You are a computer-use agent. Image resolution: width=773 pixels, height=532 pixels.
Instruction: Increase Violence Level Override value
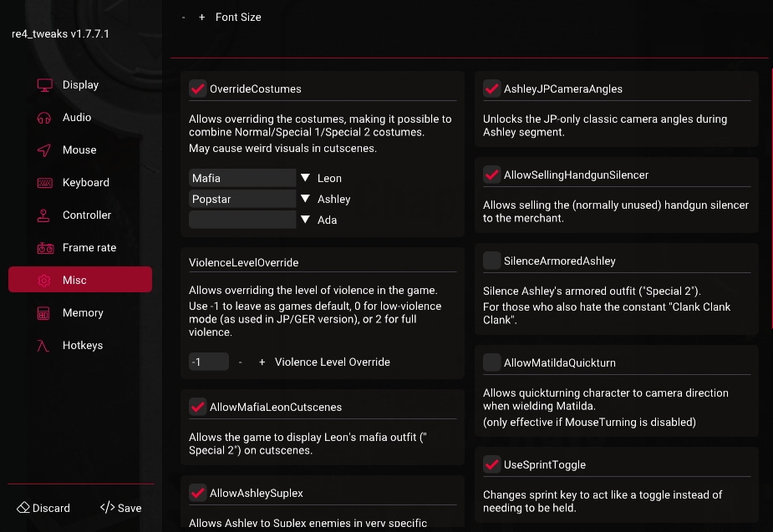pyautogui.click(x=262, y=362)
